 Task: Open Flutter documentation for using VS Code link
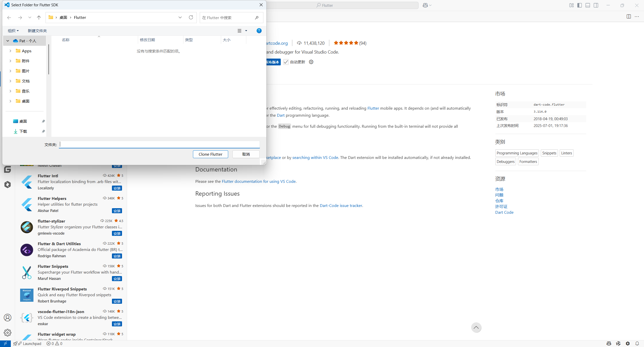pyautogui.click(x=259, y=181)
